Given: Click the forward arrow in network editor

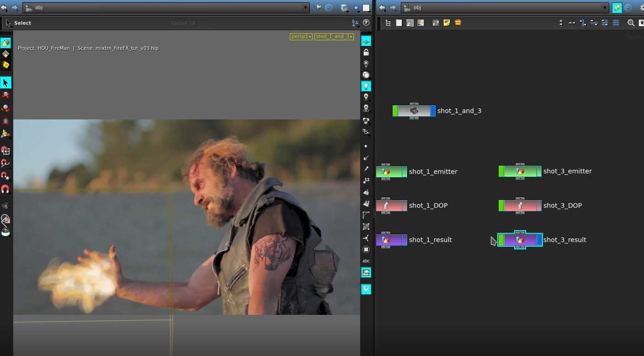Looking at the screenshot, I should point(393,8).
